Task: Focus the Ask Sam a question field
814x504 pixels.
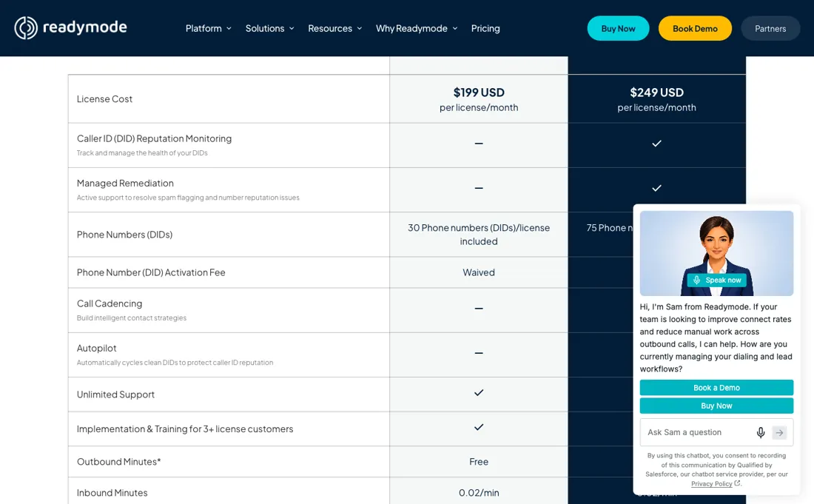Action: 699,432
